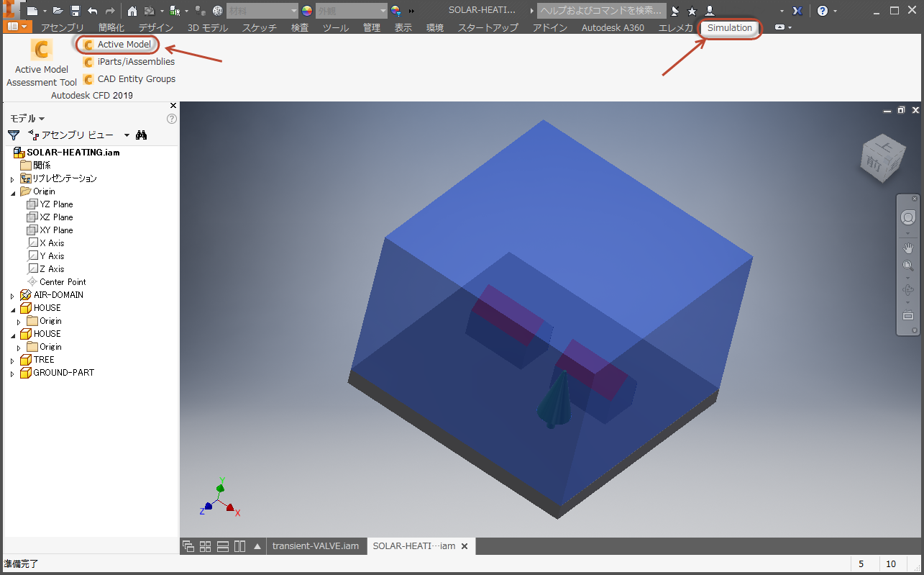Open the document list up arrow

(x=257, y=546)
